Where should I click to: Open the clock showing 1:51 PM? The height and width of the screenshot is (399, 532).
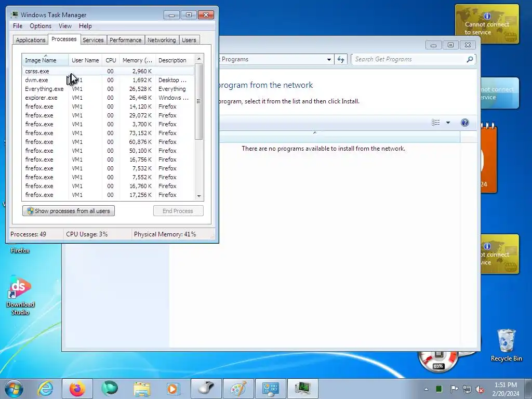coord(506,389)
